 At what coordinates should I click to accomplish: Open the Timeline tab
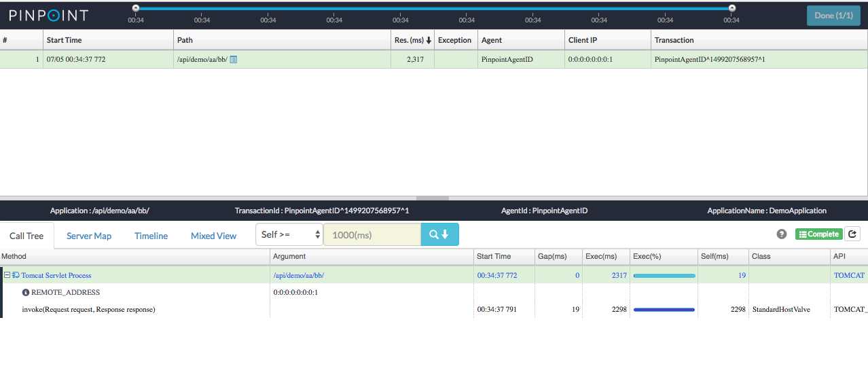pyautogui.click(x=151, y=236)
